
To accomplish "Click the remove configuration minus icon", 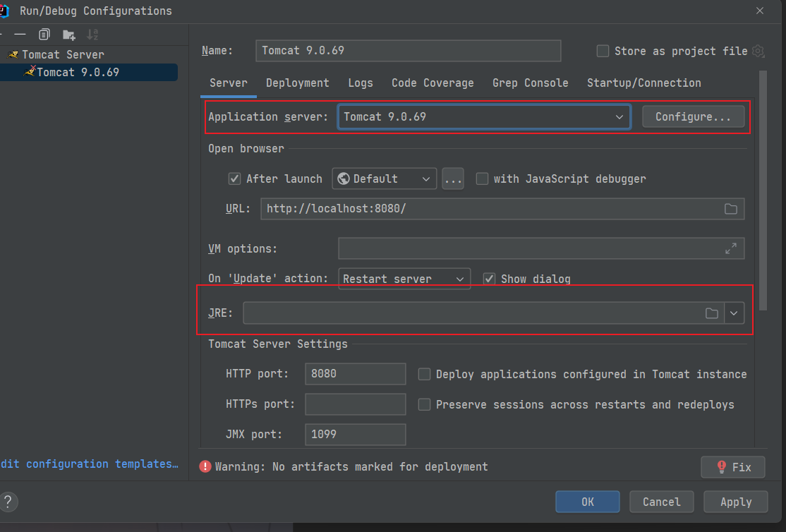I will pos(20,34).
